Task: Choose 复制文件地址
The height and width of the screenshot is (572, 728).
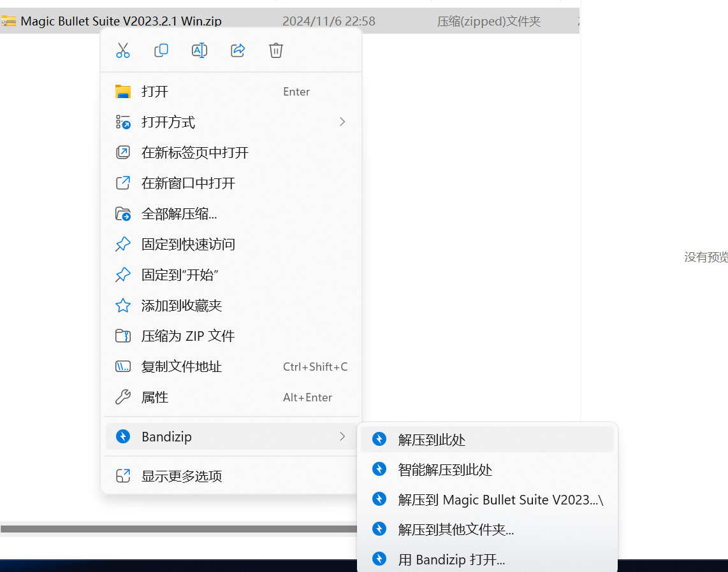Action: (x=231, y=366)
